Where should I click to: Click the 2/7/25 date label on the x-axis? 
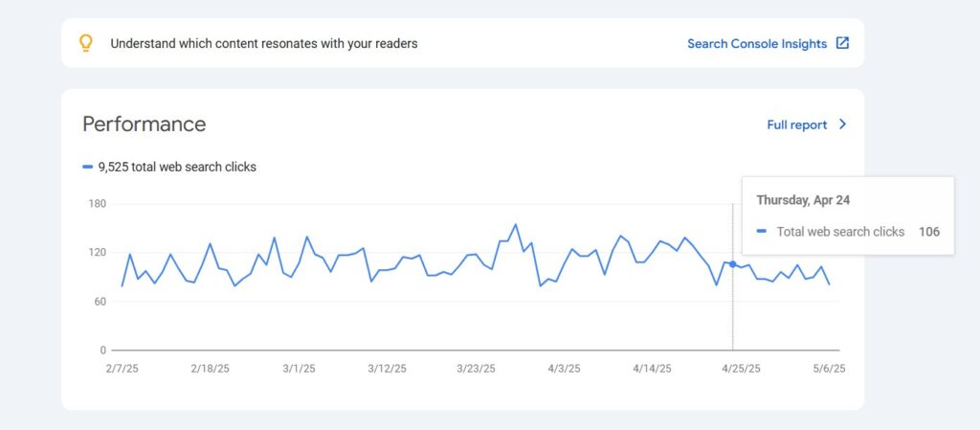[x=122, y=369]
